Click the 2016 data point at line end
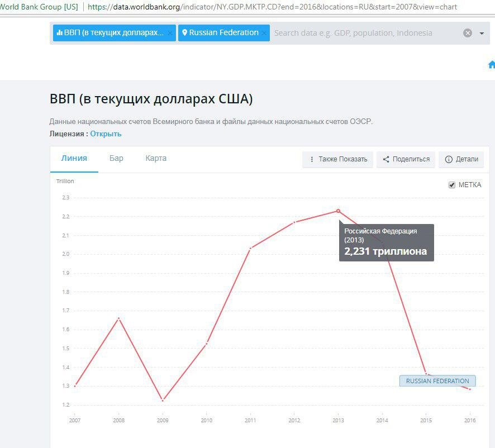The image size is (495, 448). pyautogui.click(x=470, y=389)
